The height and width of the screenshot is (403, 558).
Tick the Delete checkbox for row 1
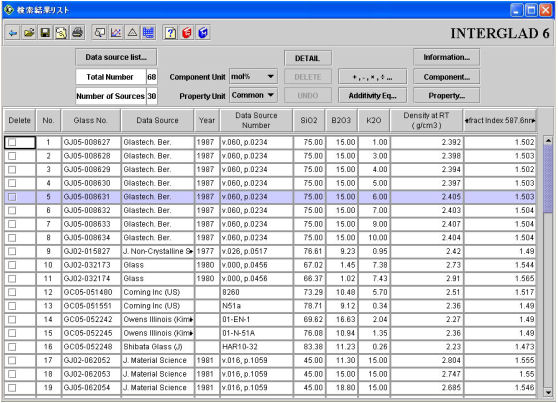(12, 142)
